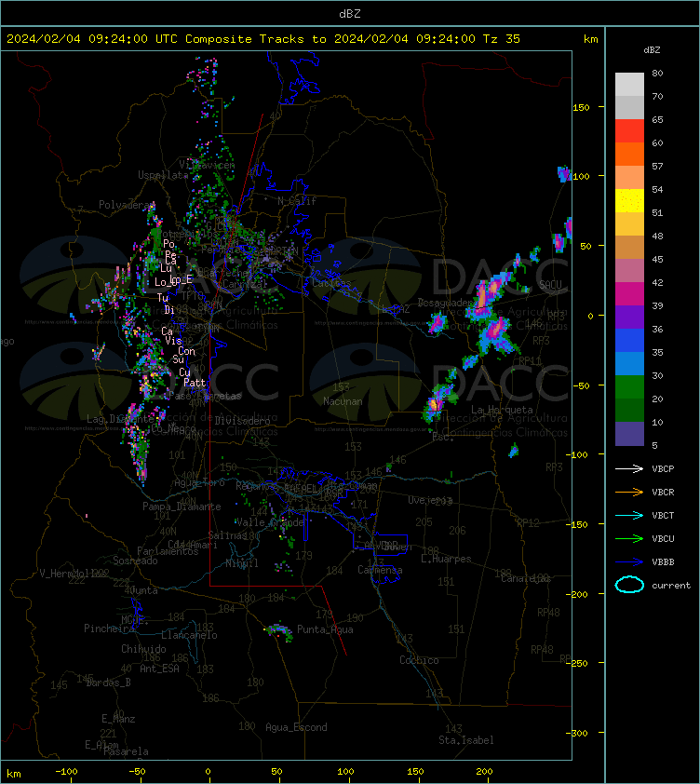Click the Chihuido map label
The image size is (700, 784).
point(143,648)
